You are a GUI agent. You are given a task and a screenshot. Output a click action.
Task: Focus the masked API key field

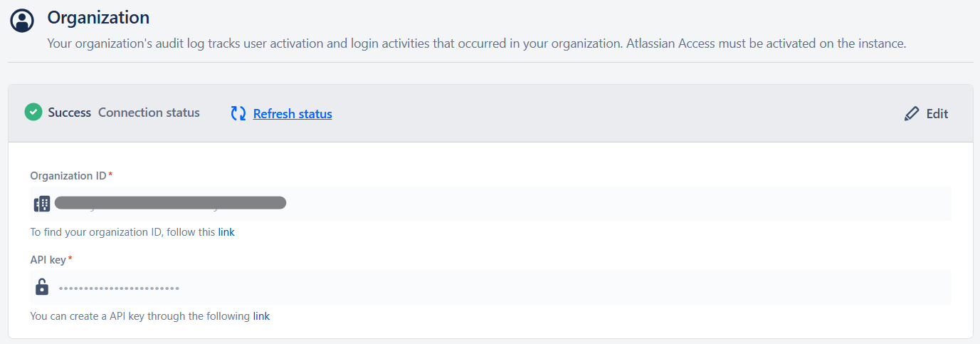point(490,287)
